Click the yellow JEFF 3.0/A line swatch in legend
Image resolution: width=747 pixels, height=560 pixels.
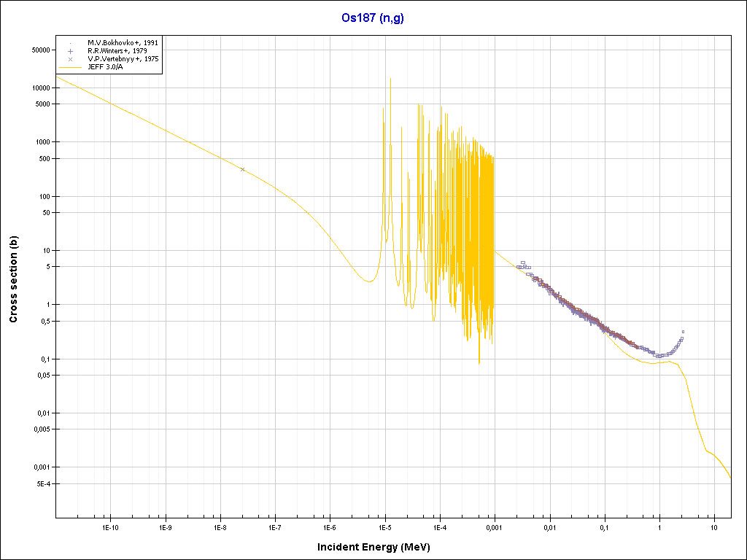[x=70, y=67]
